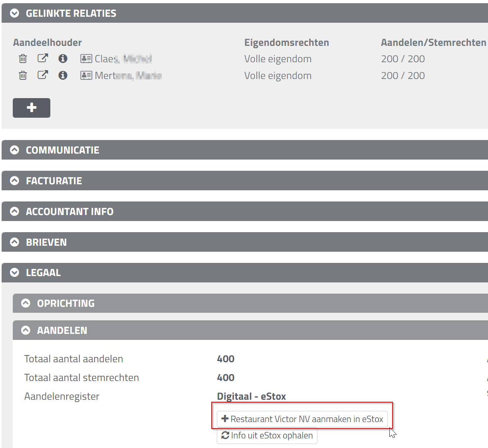This screenshot has width=488, height=448.
Task: Expand the Brieven section
Action: [15, 242]
